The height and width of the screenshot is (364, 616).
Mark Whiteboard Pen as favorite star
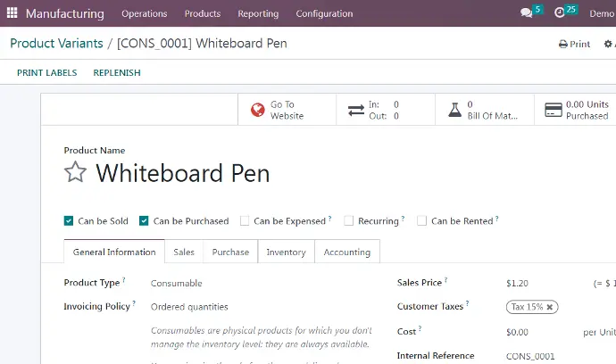pos(75,172)
